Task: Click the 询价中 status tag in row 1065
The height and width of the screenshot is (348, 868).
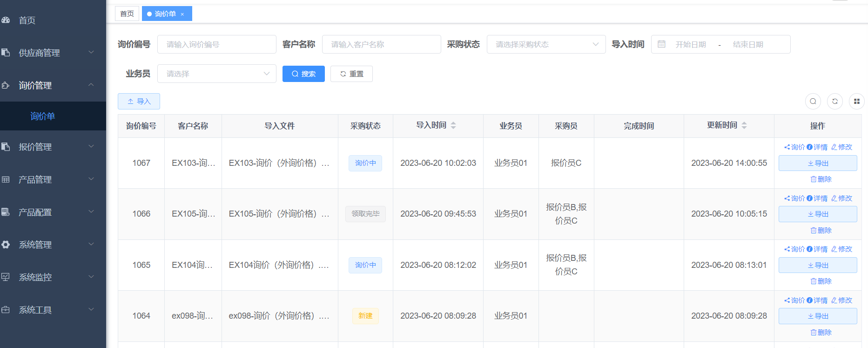Action: (x=365, y=265)
